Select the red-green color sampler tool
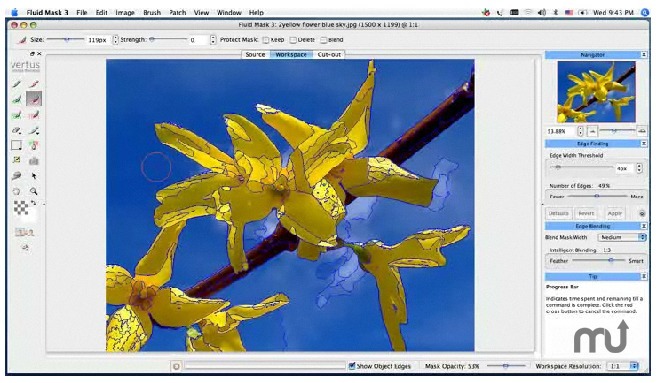 pyautogui.click(x=34, y=145)
